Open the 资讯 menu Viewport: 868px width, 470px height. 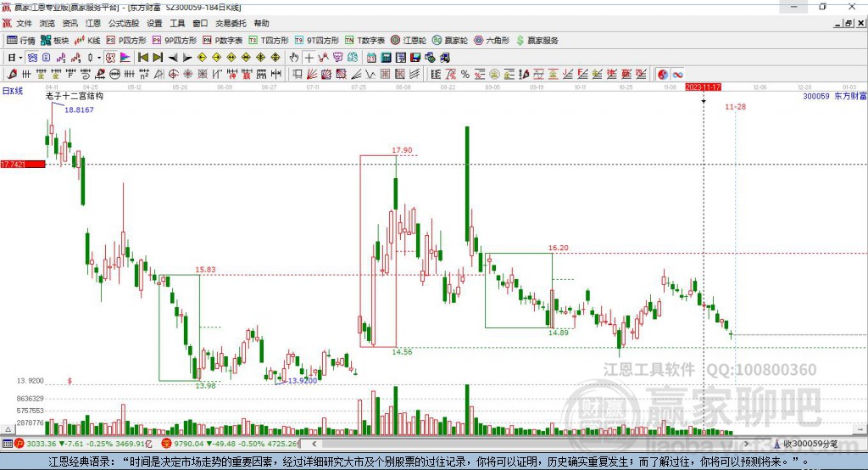(x=70, y=23)
